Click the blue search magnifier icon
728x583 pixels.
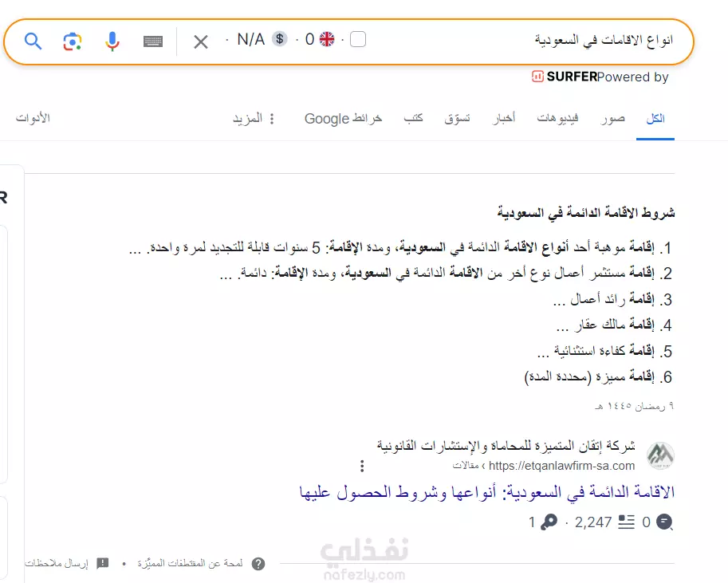click(33, 41)
